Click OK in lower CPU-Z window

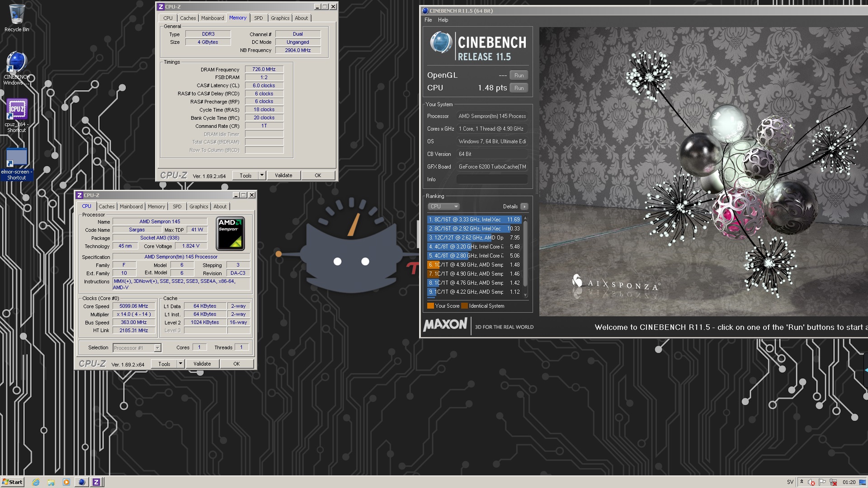(x=236, y=364)
